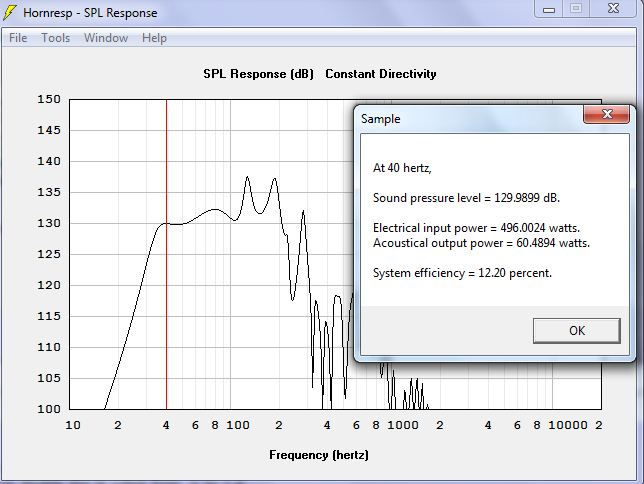
Task: Close the Sample dialog with red X
Action: [606, 114]
